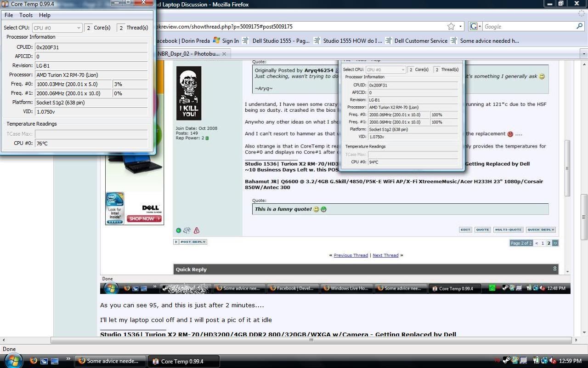Viewport: 588px width, 368px height.
Task: Click the Post Reply button
Action: 190,242
